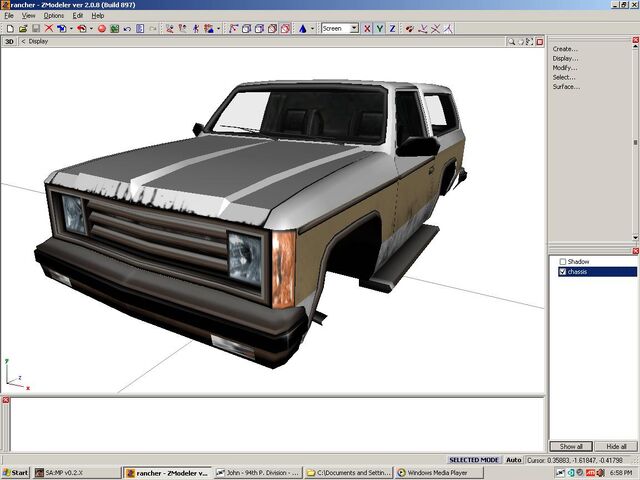The height and width of the screenshot is (480, 640).
Task: Close the commands panel with red X
Action: pyautogui.click(x=636, y=40)
